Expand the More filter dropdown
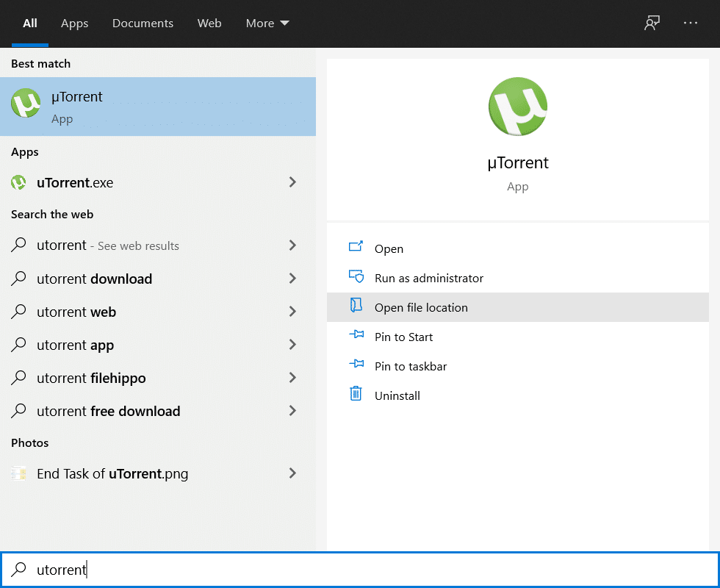Image resolution: width=720 pixels, height=588 pixels. click(267, 23)
